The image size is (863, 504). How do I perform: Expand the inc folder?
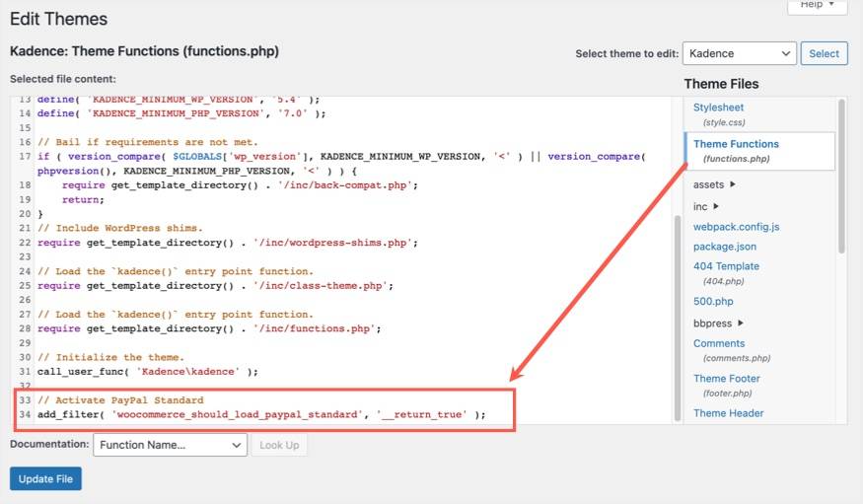coord(705,206)
